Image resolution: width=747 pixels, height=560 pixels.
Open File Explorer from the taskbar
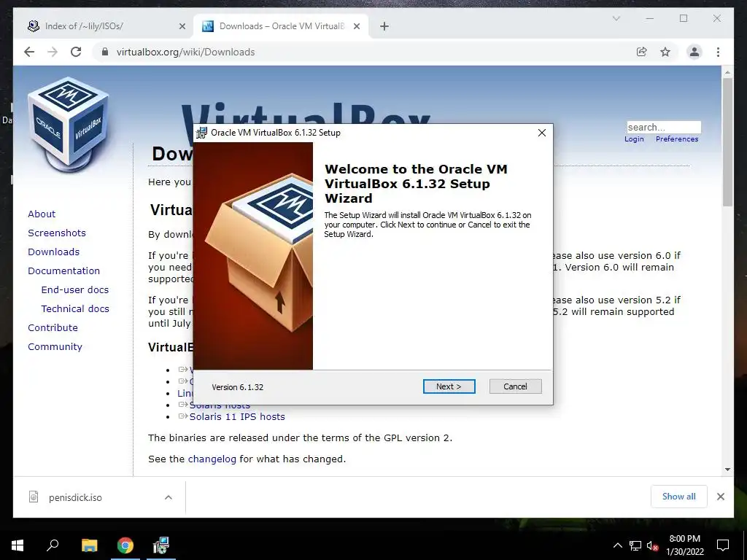point(89,545)
